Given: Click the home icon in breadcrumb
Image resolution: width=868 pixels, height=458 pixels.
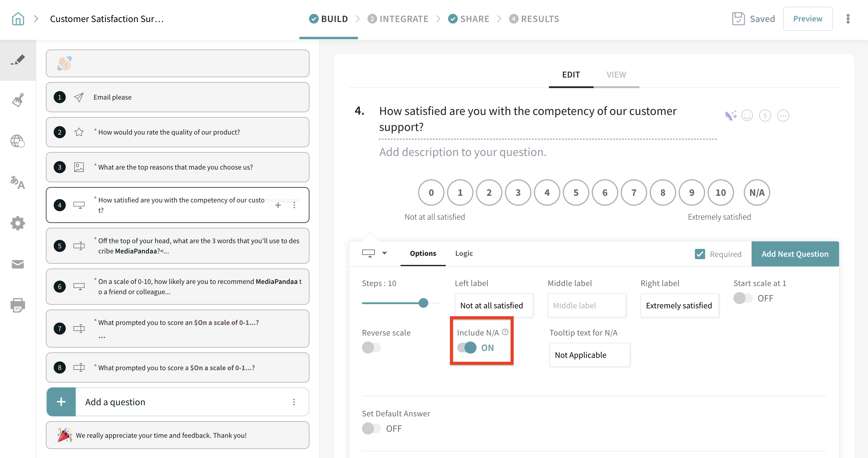Looking at the screenshot, I should (18, 19).
